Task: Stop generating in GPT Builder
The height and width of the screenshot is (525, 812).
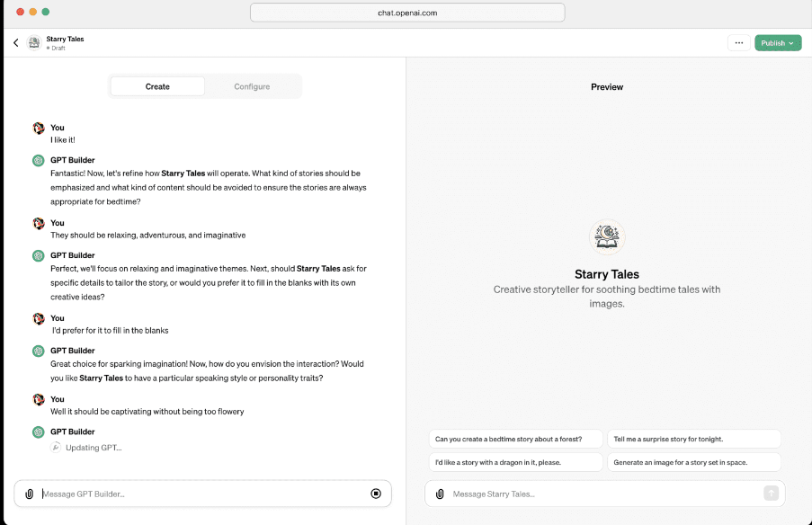Action: pyautogui.click(x=376, y=494)
